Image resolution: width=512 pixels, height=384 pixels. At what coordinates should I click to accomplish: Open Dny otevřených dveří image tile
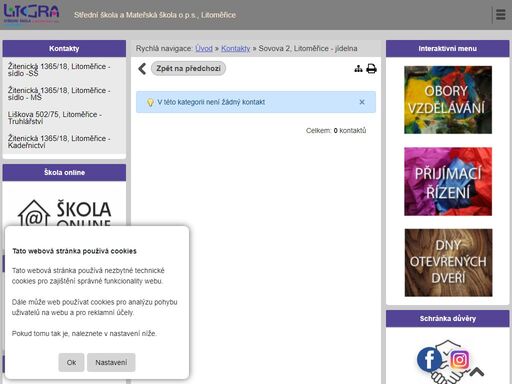(x=448, y=263)
